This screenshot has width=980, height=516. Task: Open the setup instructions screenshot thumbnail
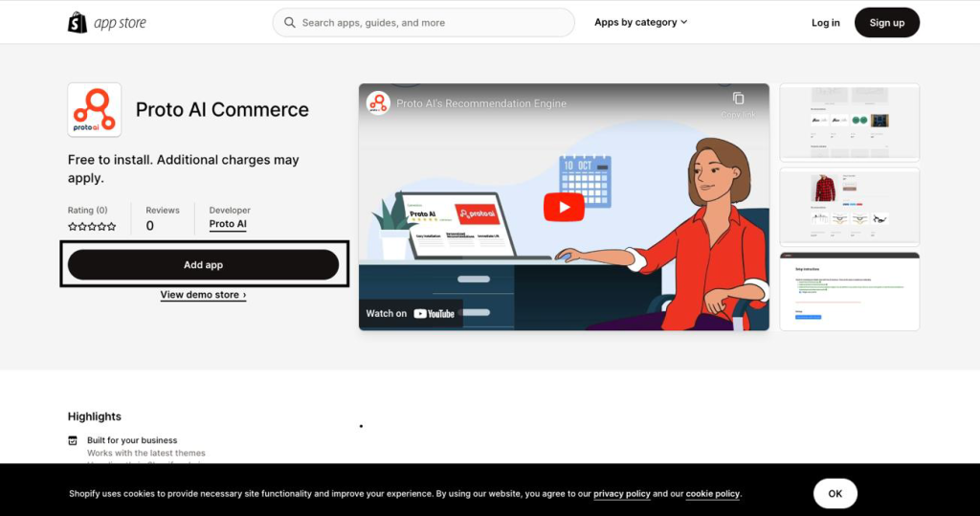850,291
